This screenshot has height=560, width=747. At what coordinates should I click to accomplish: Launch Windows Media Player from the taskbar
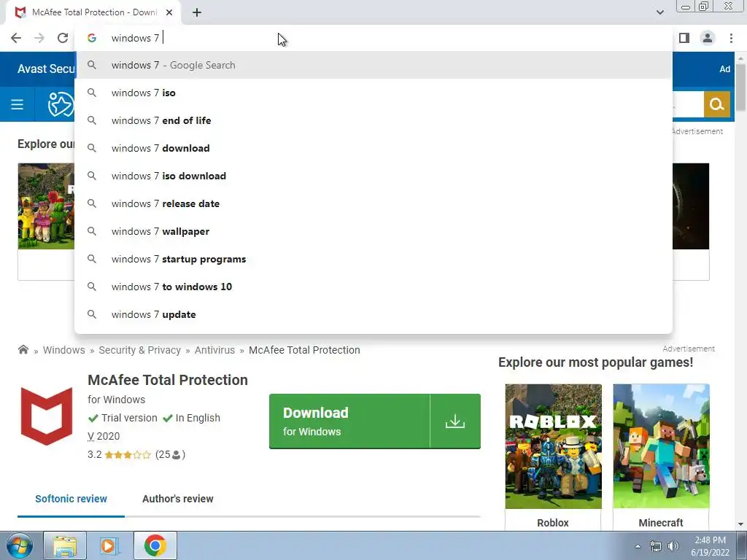(x=109, y=545)
